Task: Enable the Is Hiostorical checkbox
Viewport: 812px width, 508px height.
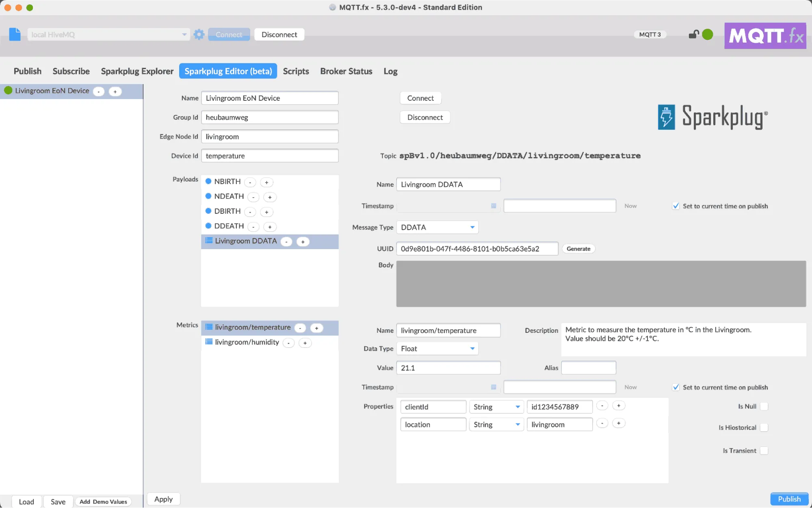Action: coord(764,428)
